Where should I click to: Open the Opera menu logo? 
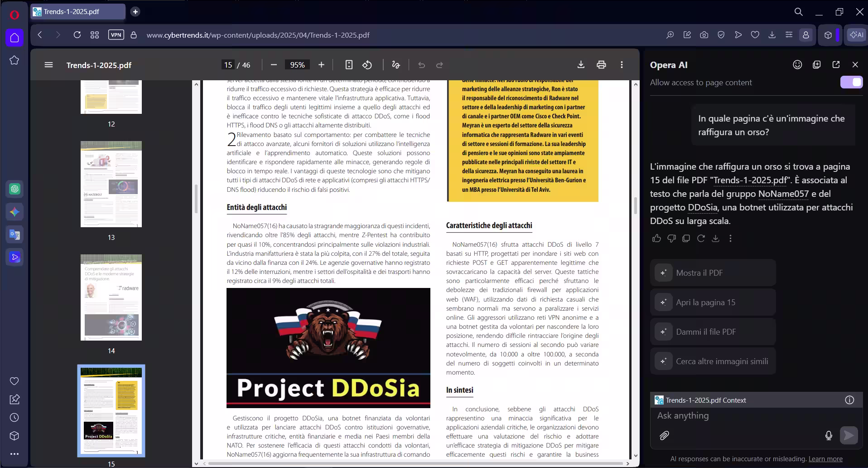pyautogui.click(x=14, y=15)
